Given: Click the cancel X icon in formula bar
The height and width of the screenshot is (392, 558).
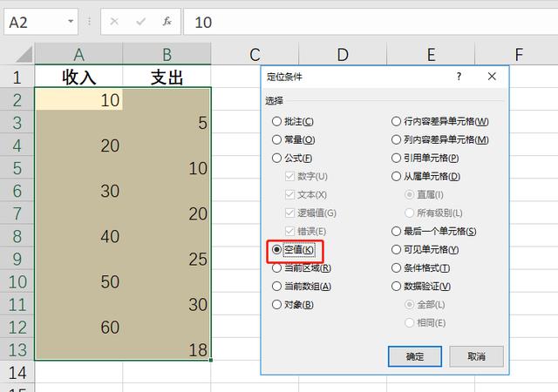Looking at the screenshot, I should click(114, 22).
